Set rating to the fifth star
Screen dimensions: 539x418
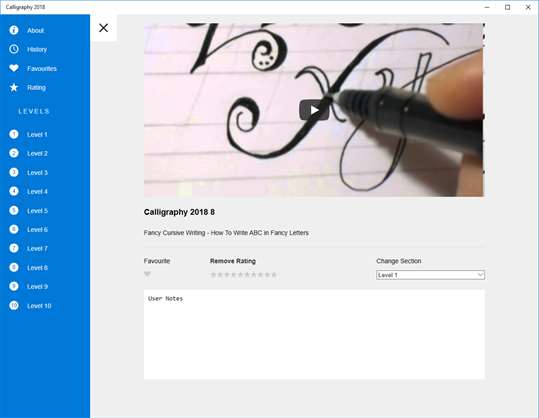(241, 275)
